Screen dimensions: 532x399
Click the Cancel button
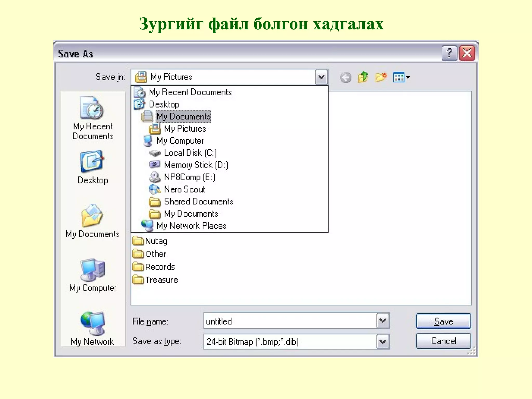443,341
